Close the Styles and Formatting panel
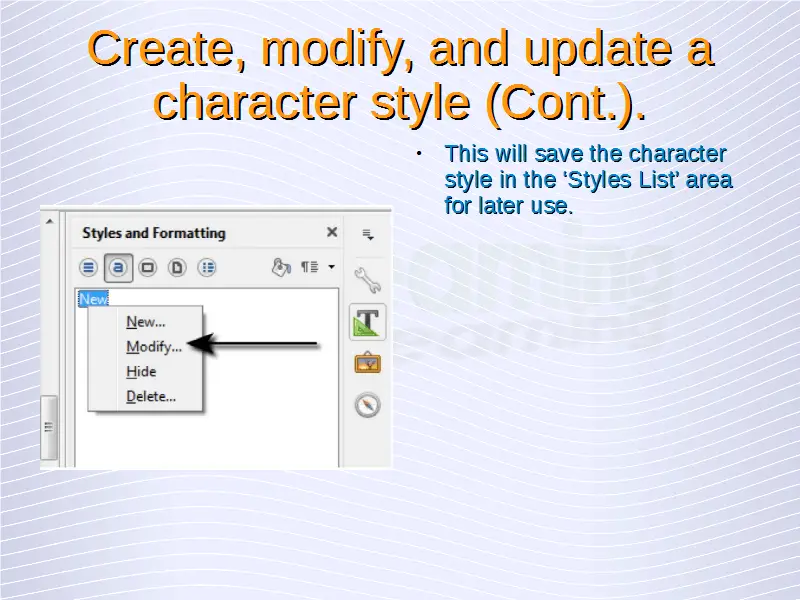Viewport: 800px width, 600px height. click(x=332, y=232)
